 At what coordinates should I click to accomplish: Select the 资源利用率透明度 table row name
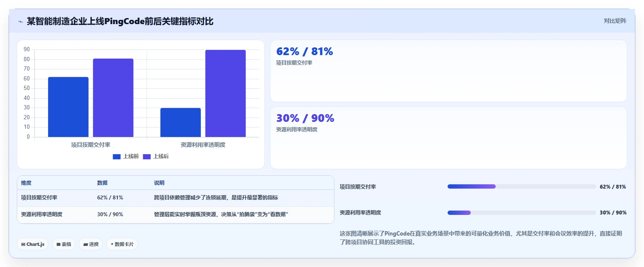42,214
